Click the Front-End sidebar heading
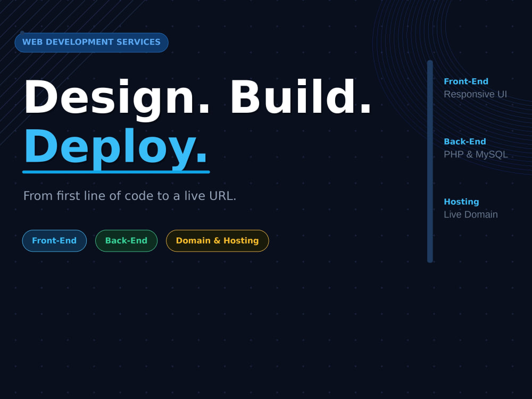The width and height of the screenshot is (532, 399). 466,81
